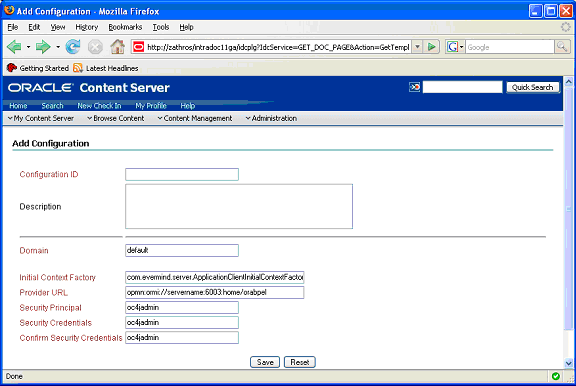
Task: Open the View menu
Action: tap(58, 27)
